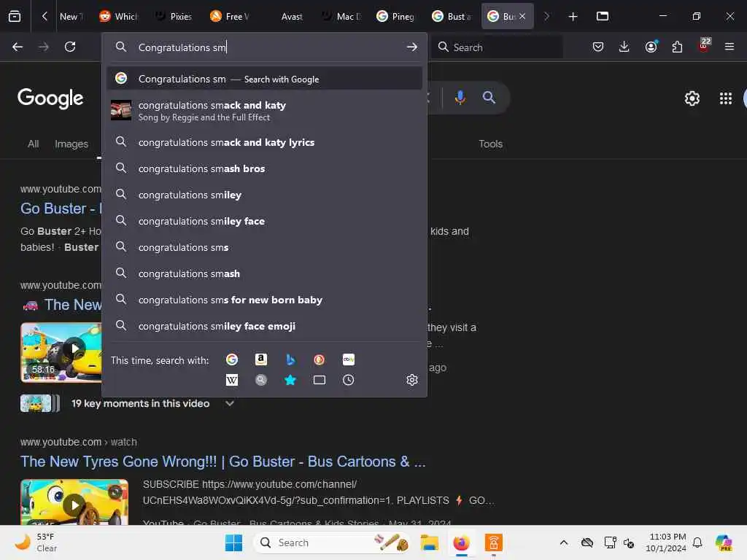Search this time with Amazon icon
747x560 pixels.
coord(260,359)
